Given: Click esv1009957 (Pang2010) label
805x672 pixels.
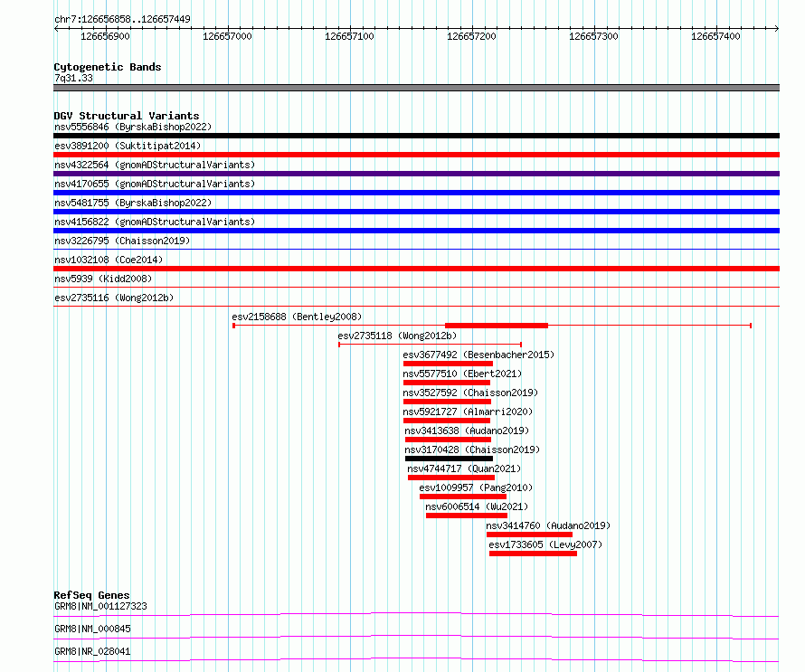Looking at the screenshot, I should [x=476, y=487].
